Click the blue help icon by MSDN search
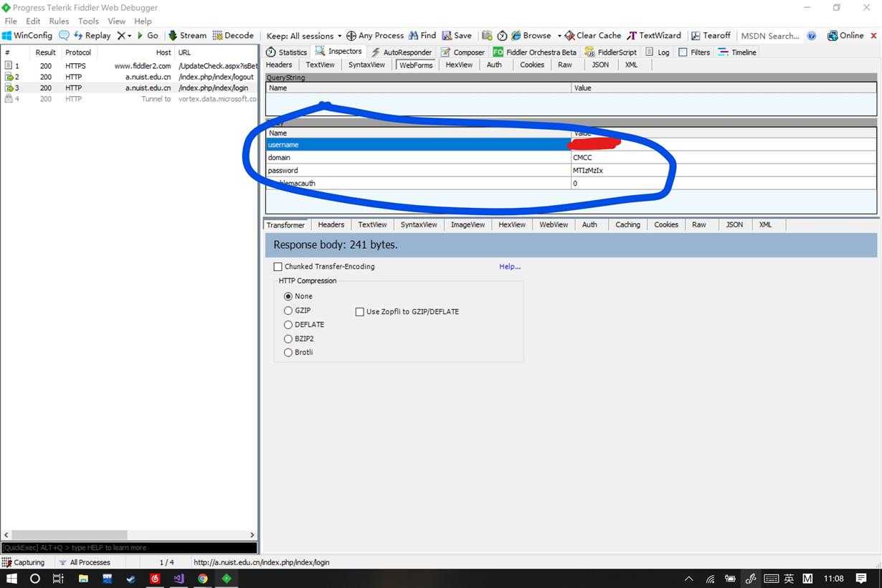882x588 pixels. click(x=812, y=35)
